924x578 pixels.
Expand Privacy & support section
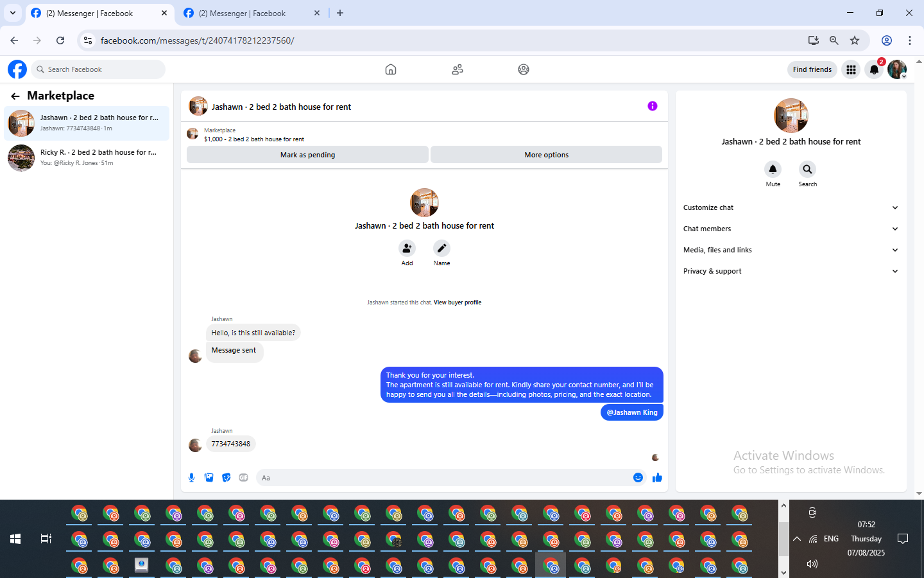point(791,271)
